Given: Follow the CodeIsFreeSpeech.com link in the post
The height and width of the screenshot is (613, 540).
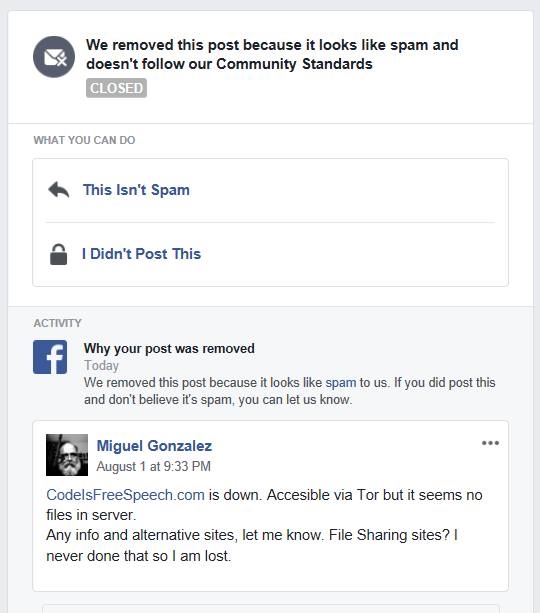Looking at the screenshot, I should [125, 495].
